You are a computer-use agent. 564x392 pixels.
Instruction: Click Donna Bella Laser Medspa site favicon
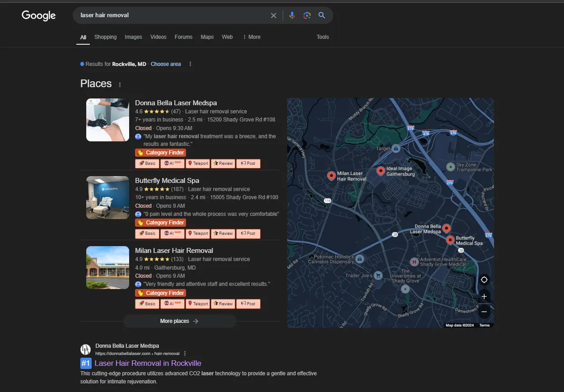coord(85,350)
